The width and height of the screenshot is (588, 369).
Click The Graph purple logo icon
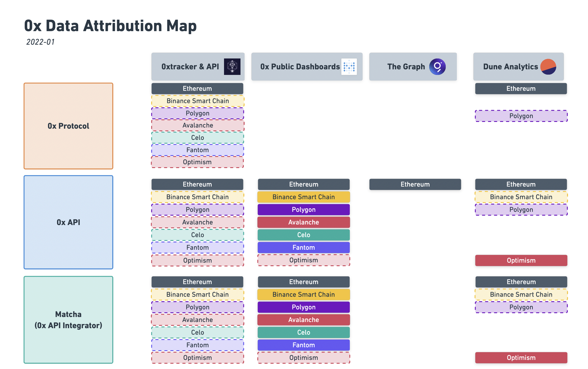[437, 67]
